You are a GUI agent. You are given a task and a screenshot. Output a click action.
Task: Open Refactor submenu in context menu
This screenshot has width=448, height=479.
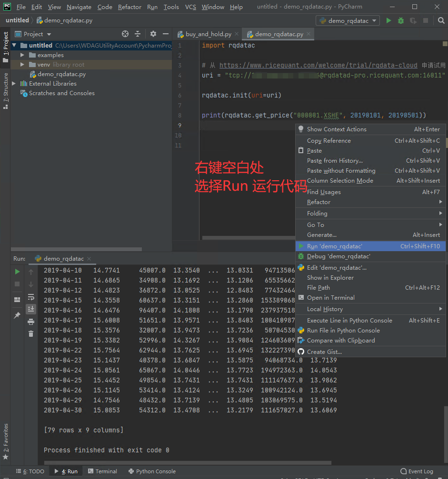point(370,202)
